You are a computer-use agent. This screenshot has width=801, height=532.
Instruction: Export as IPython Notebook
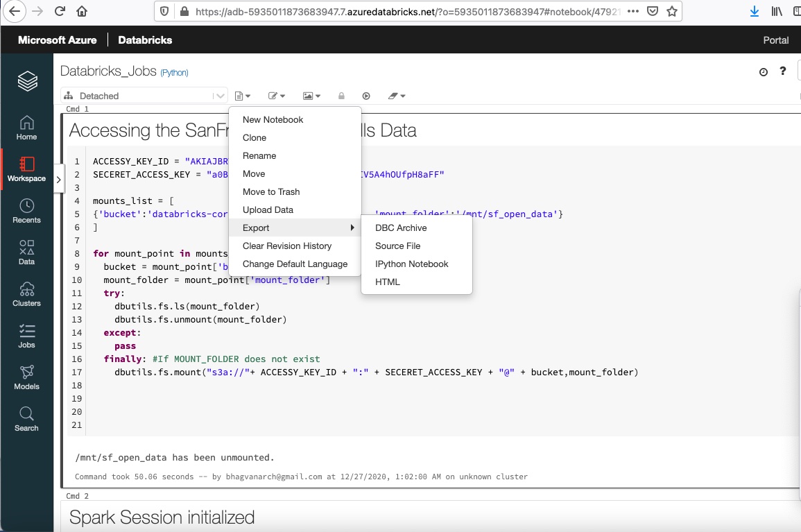pyautogui.click(x=416, y=264)
